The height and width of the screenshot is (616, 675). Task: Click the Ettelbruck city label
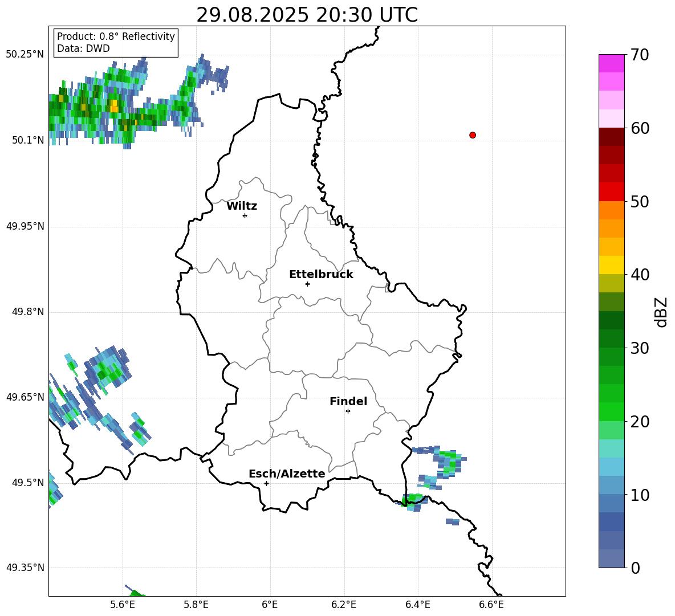pyautogui.click(x=321, y=275)
